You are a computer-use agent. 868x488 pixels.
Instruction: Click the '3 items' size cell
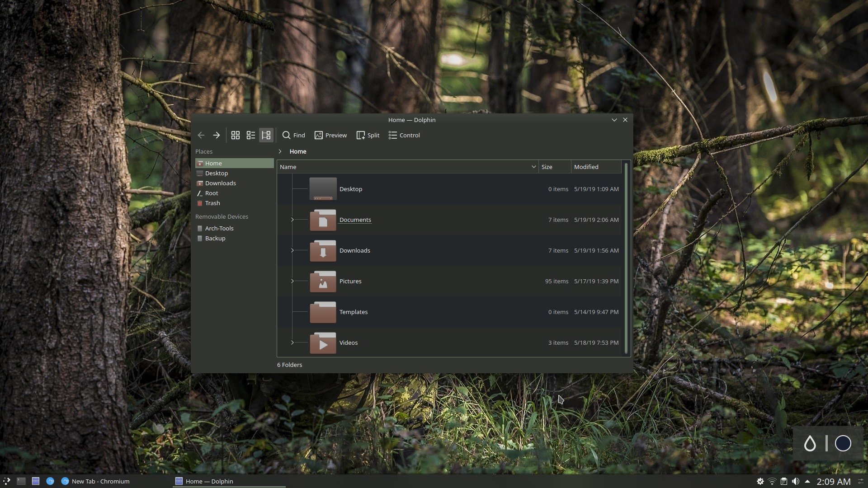[x=558, y=343]
